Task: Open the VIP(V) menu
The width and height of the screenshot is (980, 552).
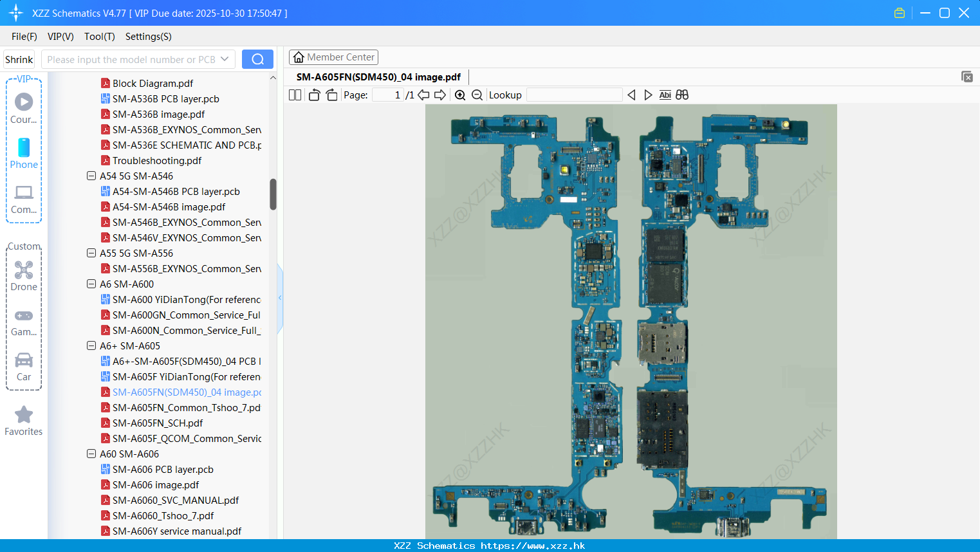Action: 60,37
